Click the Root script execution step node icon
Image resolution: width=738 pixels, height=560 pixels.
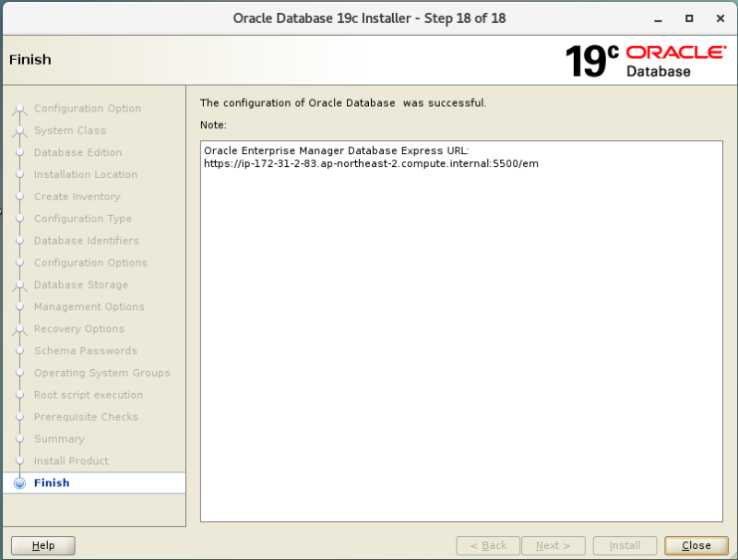(x=20, y=395)
